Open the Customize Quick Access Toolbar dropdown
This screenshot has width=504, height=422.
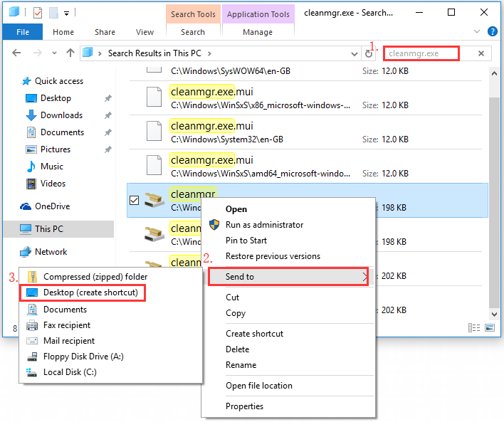pyautogui.click(x=66, y=14)
